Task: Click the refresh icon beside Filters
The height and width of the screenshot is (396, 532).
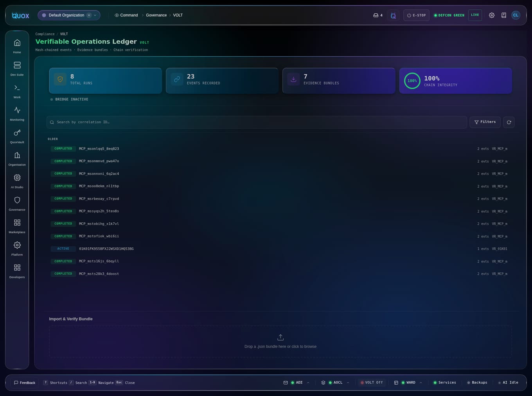Action: click(509, 122)
